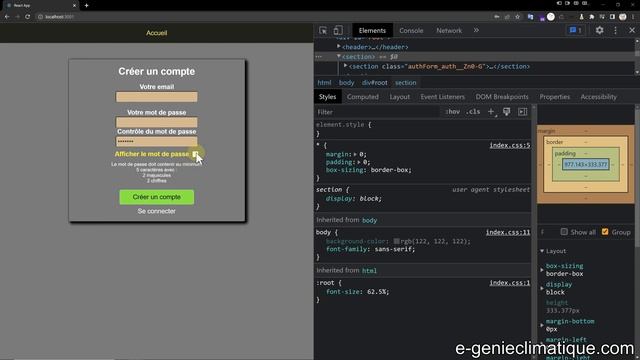Open Chrome profile avatar

pos(623,17)
